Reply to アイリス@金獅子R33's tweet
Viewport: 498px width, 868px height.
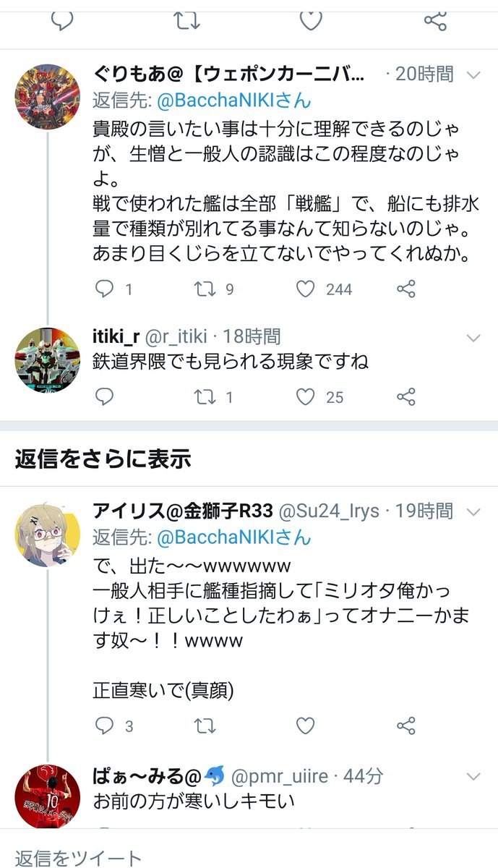[105, 726]
